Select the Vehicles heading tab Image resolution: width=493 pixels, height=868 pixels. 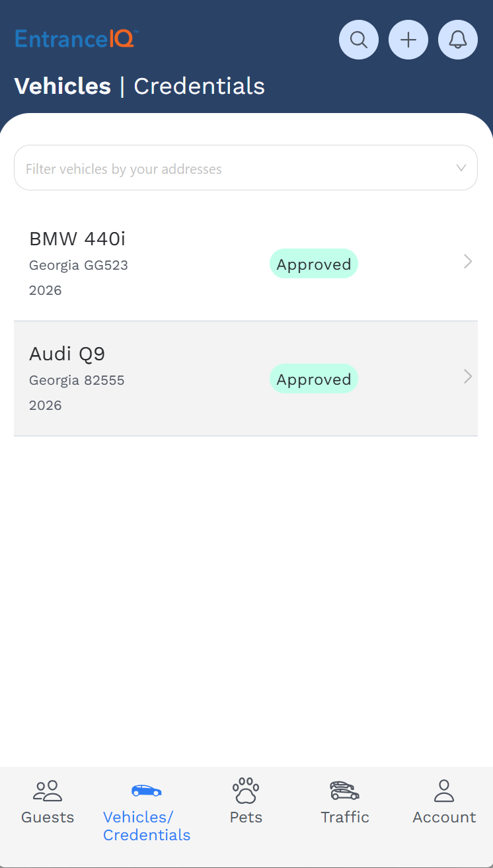[x=63, y=87]
